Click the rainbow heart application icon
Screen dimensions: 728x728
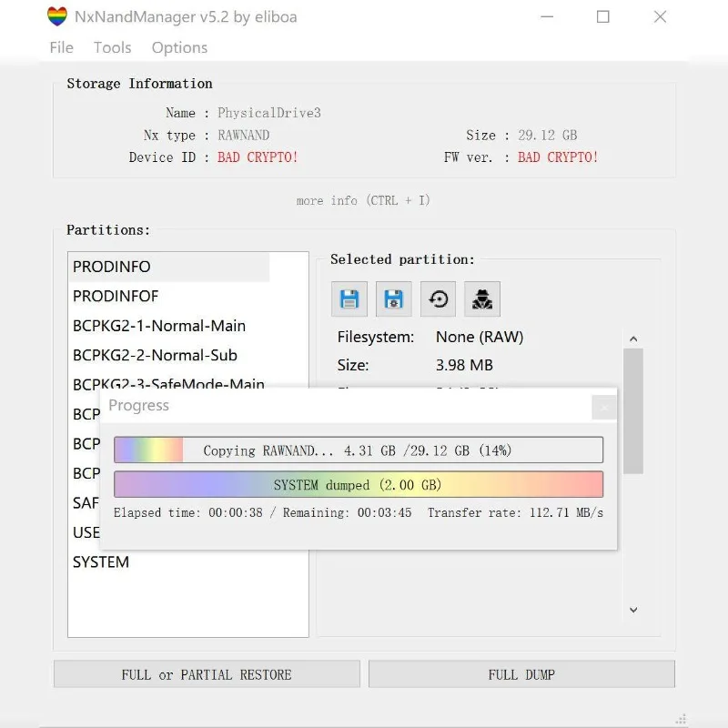point(57,16)
